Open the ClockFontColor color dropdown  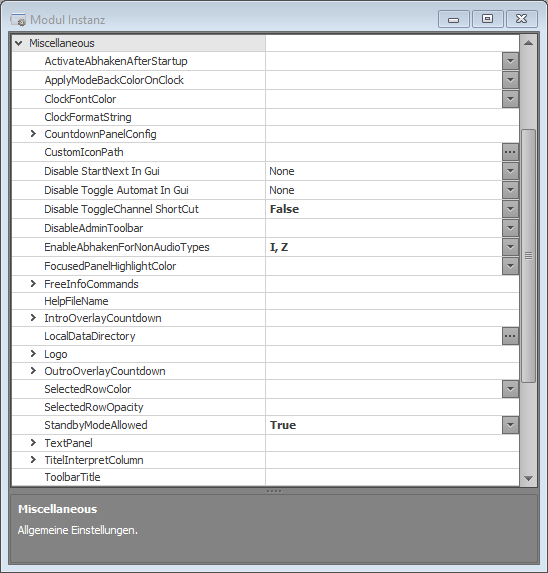[510, 99]
